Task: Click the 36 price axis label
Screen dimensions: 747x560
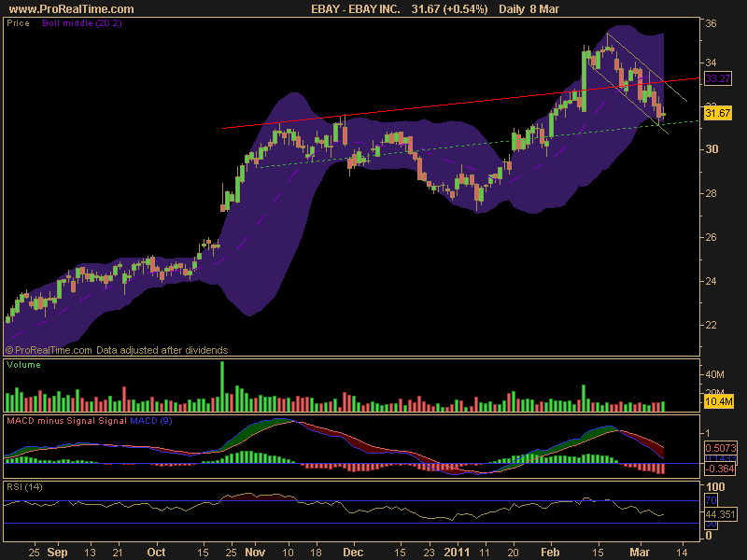Action: 711,23
